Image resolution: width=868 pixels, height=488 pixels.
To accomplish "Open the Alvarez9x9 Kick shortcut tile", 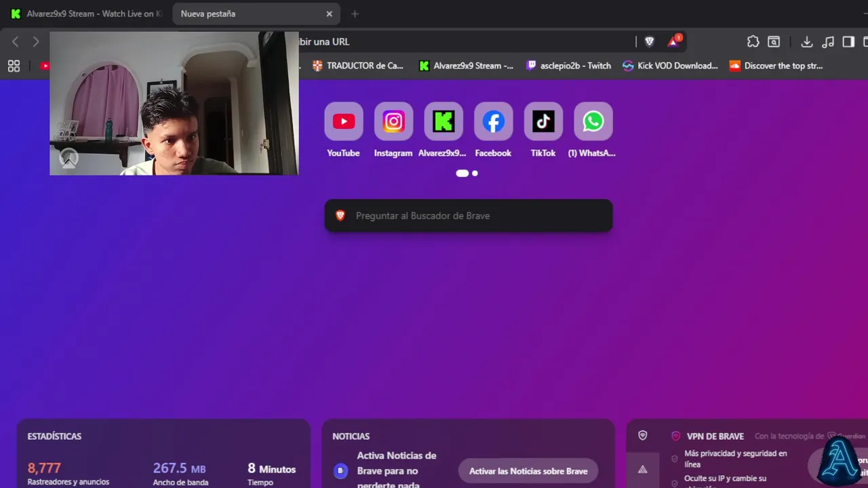I will (443, 121).
